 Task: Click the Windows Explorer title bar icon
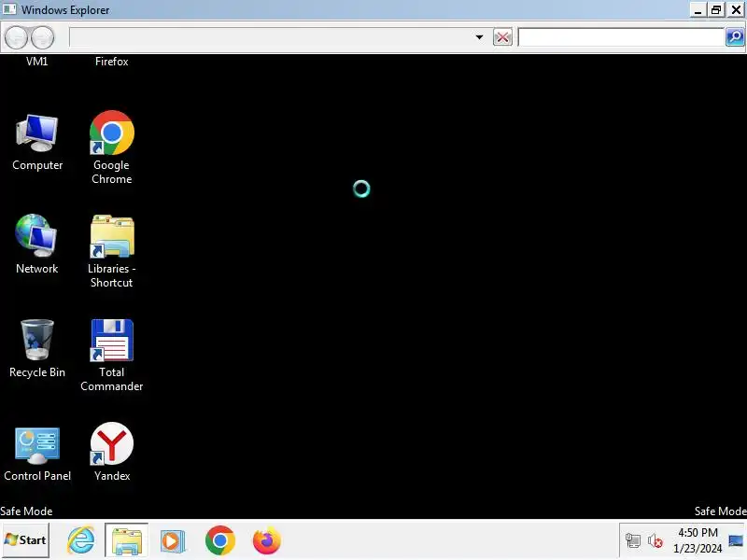point(9,9)
